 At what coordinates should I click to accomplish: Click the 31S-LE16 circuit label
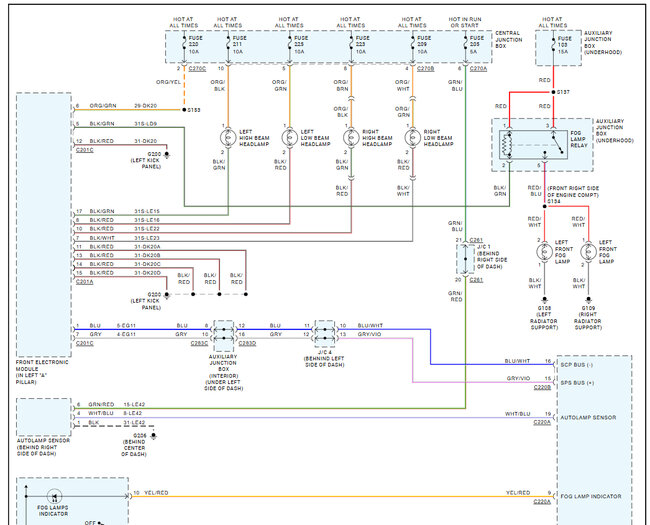pos(147,220)
